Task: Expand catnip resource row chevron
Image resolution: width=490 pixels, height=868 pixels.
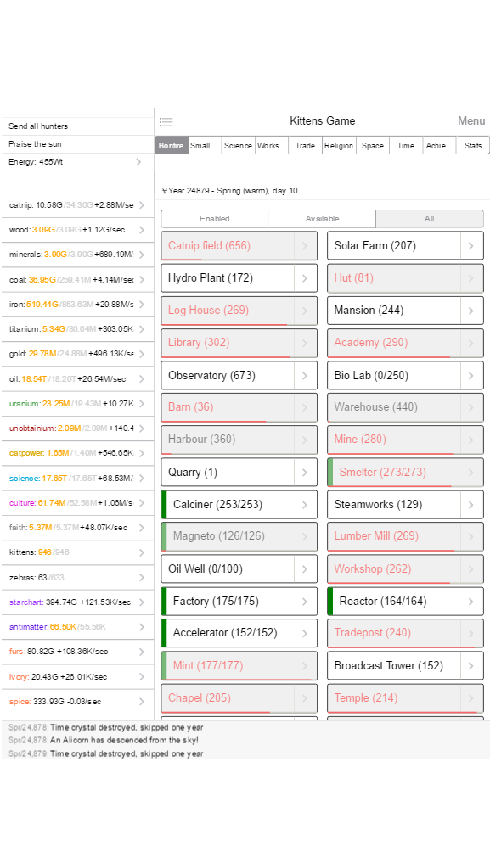Action: (142, 204)
